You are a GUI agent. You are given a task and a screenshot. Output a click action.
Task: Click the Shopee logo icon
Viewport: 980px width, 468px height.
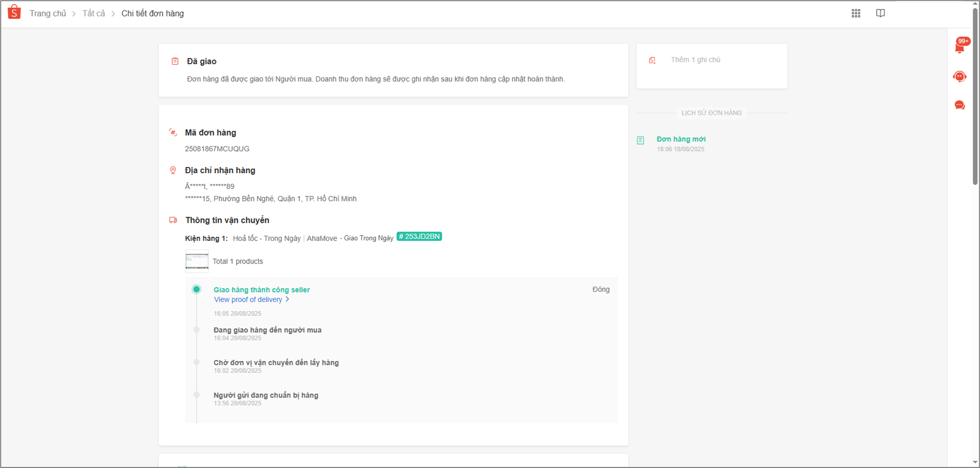click(14, 12)
